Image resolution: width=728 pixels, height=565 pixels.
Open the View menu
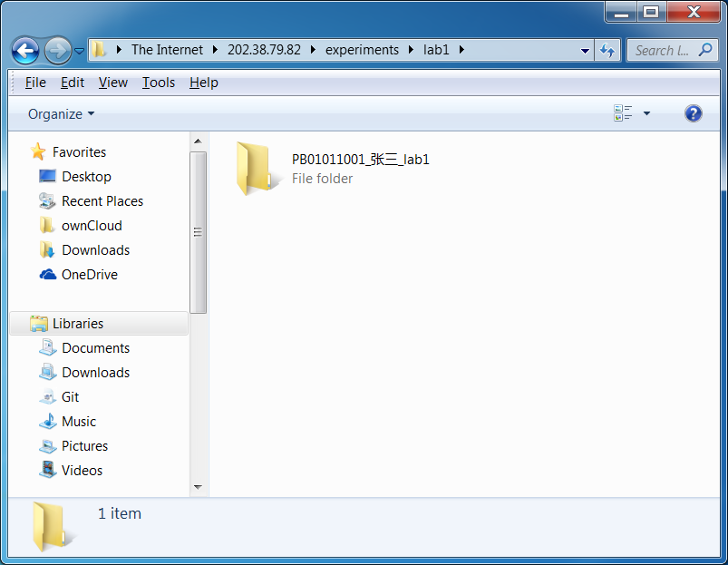tap(112, 83)
